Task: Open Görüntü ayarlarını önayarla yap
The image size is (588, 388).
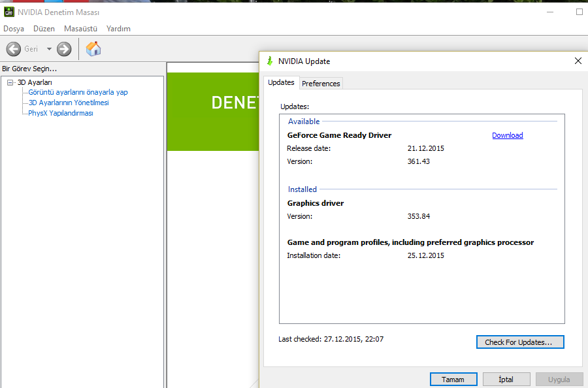Action: pyautogui.click(x=78, y=92)
